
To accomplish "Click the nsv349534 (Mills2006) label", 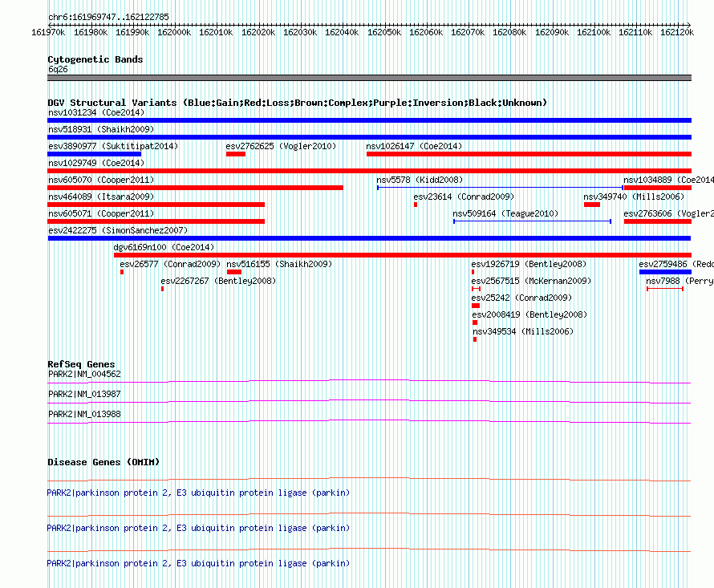I will (x=523, y=331).
